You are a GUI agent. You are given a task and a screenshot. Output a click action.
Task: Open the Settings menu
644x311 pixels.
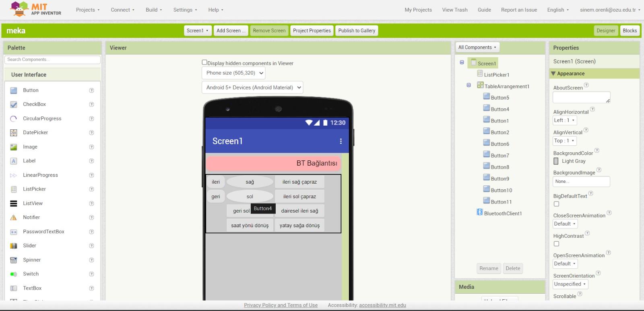(x=185, y=10)
